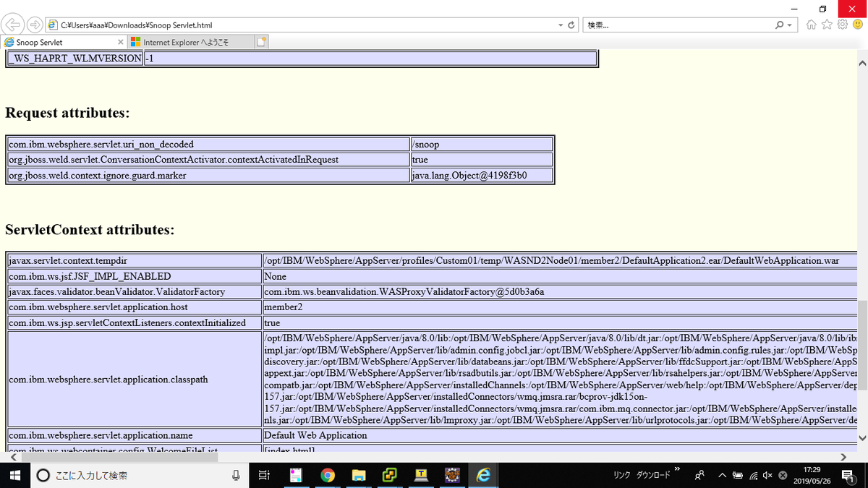Viewport: 868px width, 488px height.
Task: Click the vertical scrollbar down arrow
Action: (862, 440)
